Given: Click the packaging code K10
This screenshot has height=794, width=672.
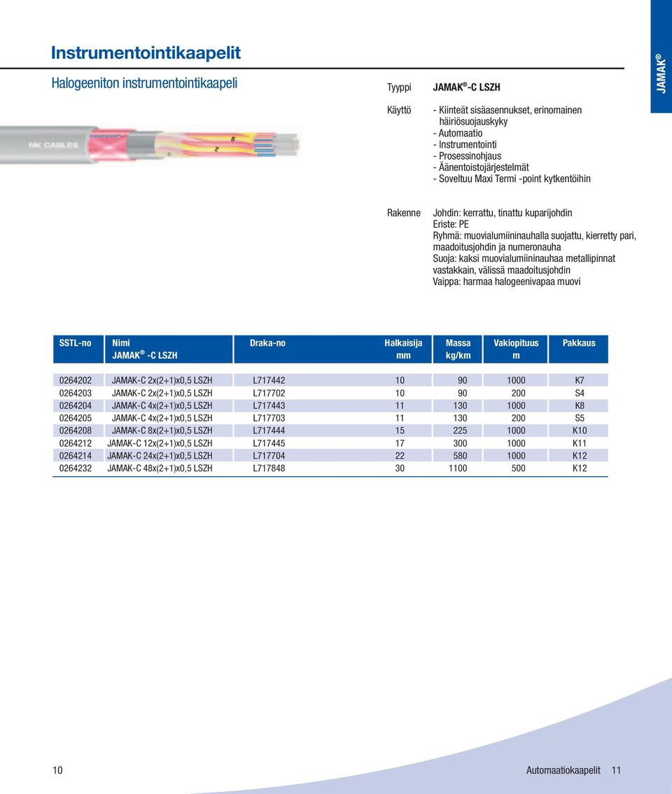Looking at the screenshot, I should (x=580, y=431).
